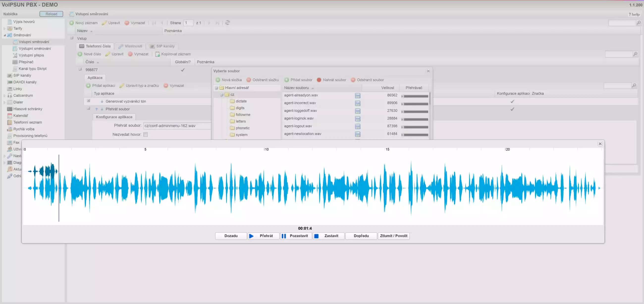Click player bar of agent-loginok.wav
Image resolution: width=644 pixels, height=304 pixels.
[x=415, y=119]
